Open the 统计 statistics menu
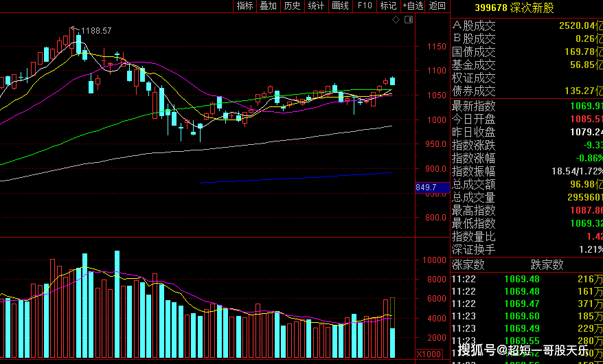The height and width of the screenshot is (364, 603). tap(316, 5)
